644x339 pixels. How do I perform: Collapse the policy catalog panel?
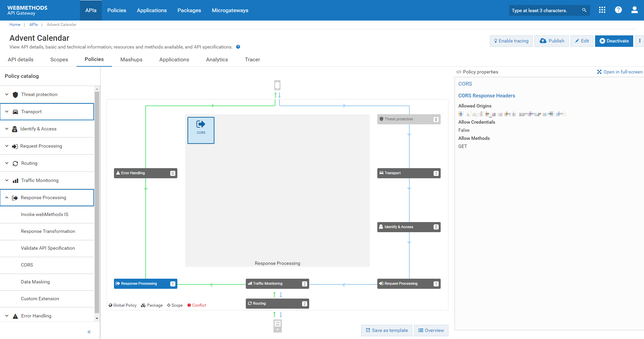pyautogui.click(x=89, y=332)
